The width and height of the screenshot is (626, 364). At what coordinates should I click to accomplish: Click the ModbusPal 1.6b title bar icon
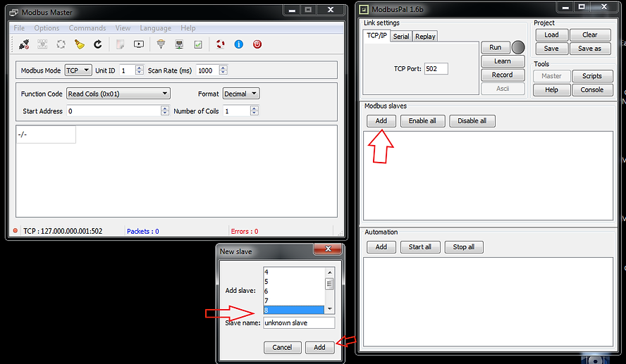tap(364, 9)
